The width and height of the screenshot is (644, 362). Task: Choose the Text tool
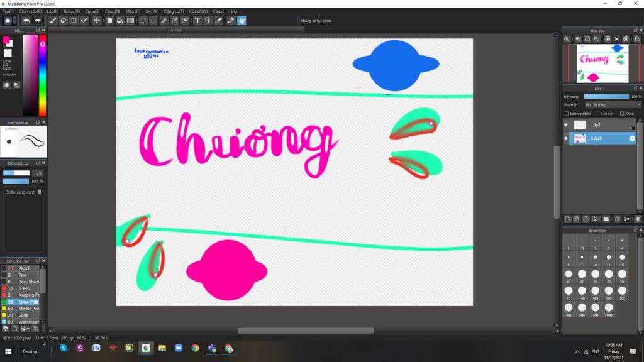point(197,21)
